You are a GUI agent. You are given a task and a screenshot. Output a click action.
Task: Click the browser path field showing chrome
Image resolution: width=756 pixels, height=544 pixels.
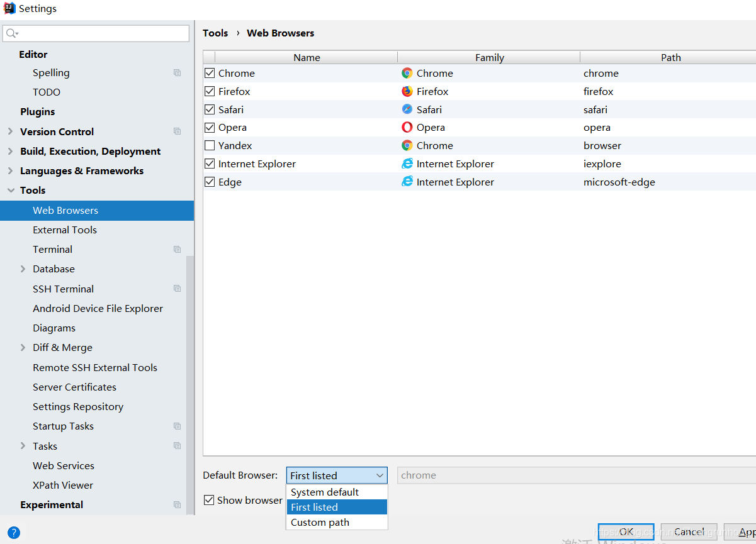(x=576, y=475)
